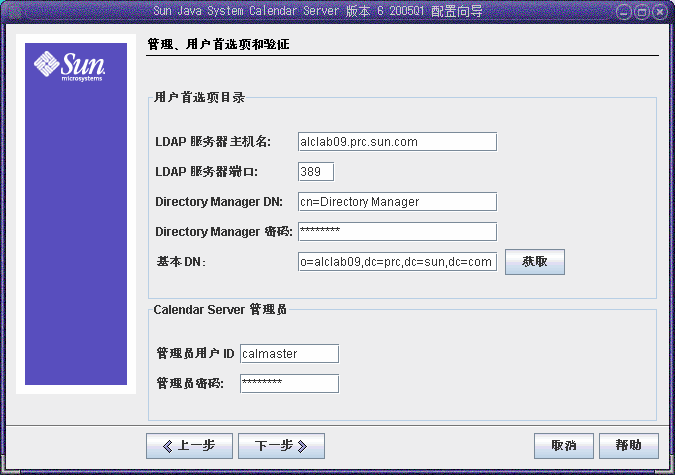Click the base DN input field
Image resolution: width=675 pixels, height=475 pixels.
[x=397, y=262]
